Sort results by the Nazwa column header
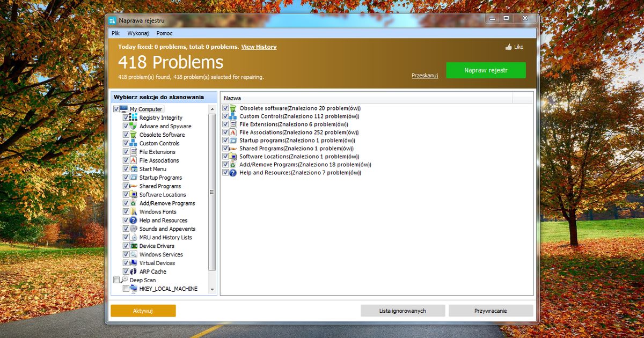644x338 pixels. point(366,98)
